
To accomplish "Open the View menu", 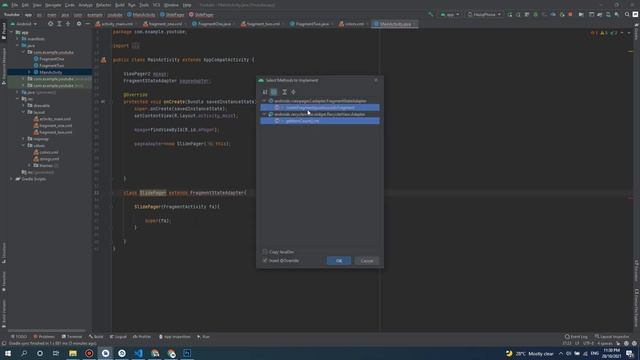I will coord(37,5).
